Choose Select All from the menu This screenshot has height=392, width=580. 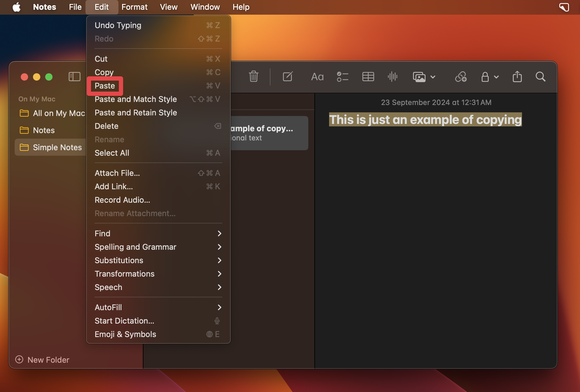[x=112, y=153]
